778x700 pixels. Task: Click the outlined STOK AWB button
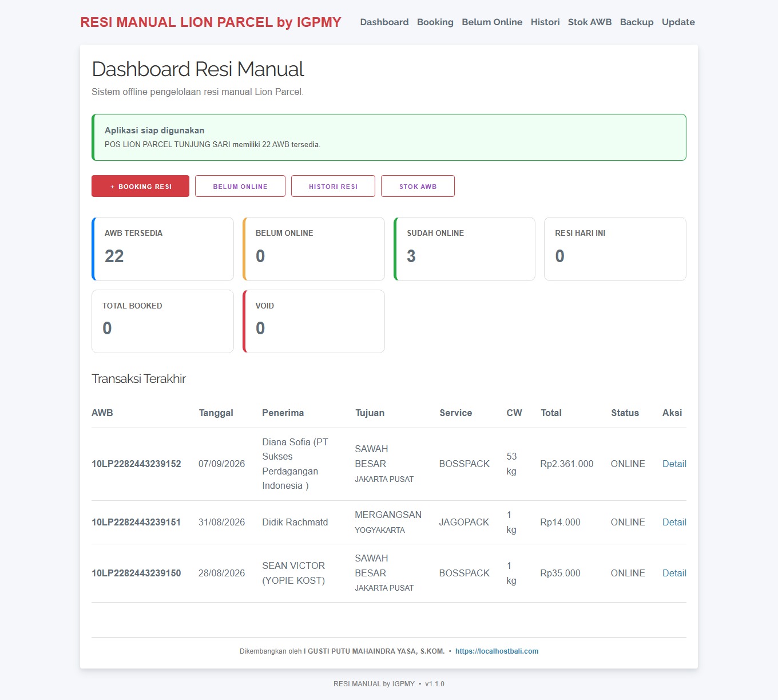(418, 186)
